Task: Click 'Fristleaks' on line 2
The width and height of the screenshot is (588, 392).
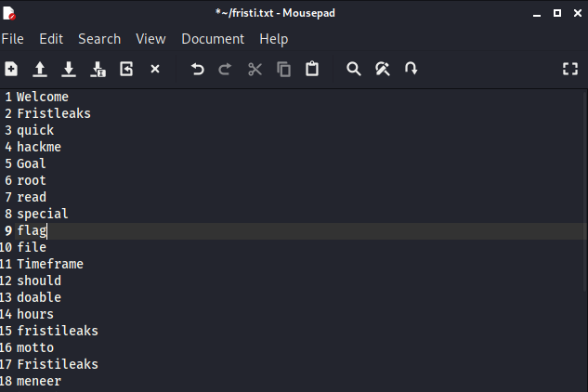Action: pyautogui.click(x=54, y=113)
